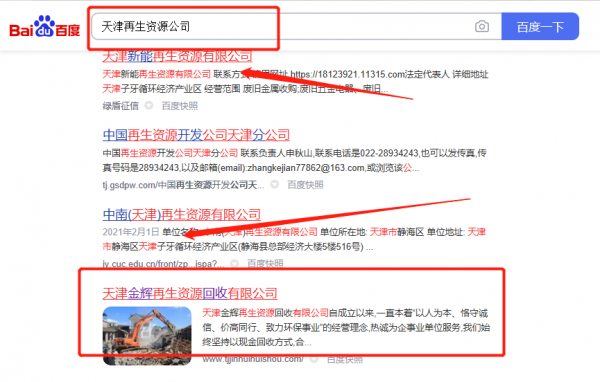
Task: Focus the search box with 天津再生资源公司
Action: [x=282, y=26]
